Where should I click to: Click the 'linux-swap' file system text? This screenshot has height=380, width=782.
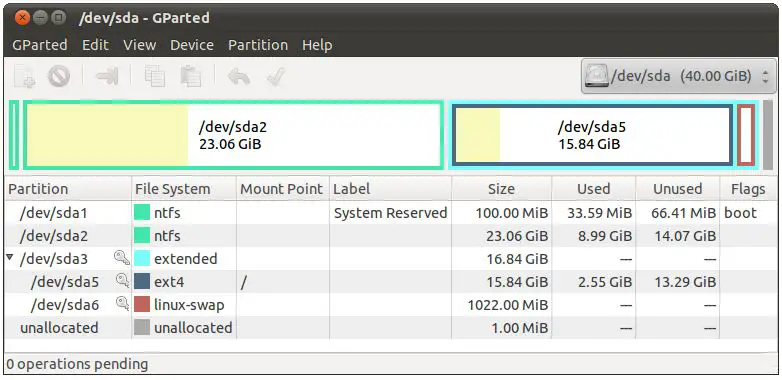point(189,305)
